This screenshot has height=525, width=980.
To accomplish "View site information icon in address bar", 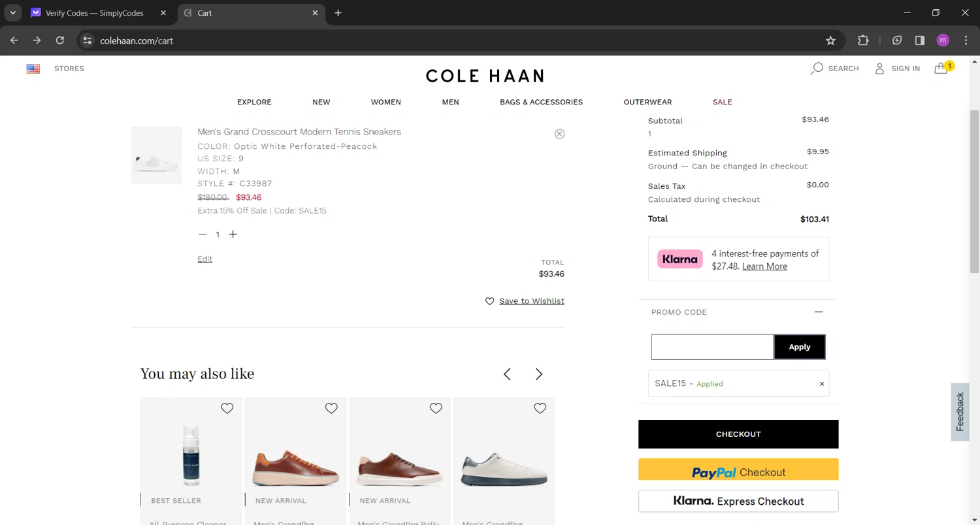I will point(87,40).
